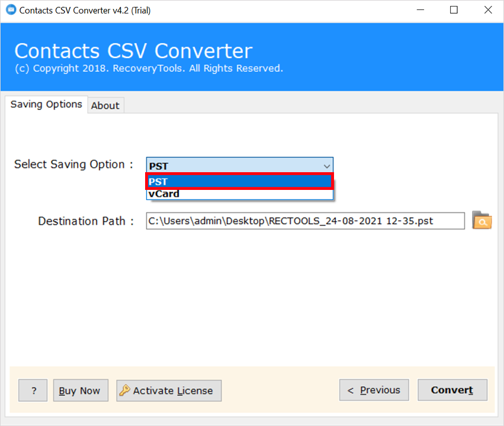
Task: Maximize the Contacts CSV Converter window
Action: pos(454,10)
